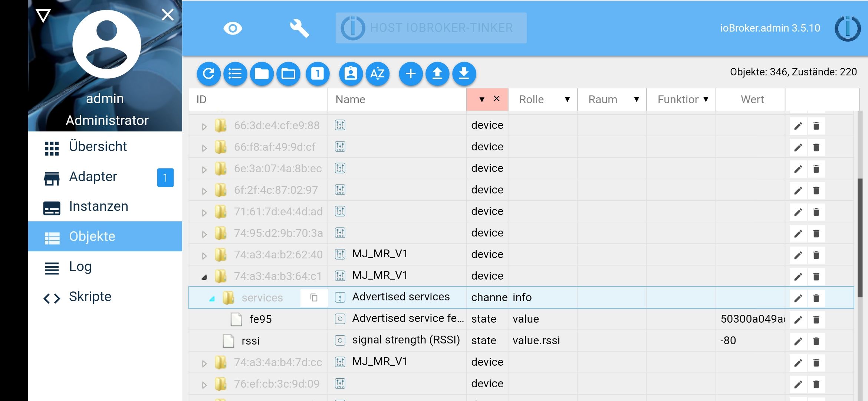
Task: Open the wrench settings icon
Action: point(299,28)
